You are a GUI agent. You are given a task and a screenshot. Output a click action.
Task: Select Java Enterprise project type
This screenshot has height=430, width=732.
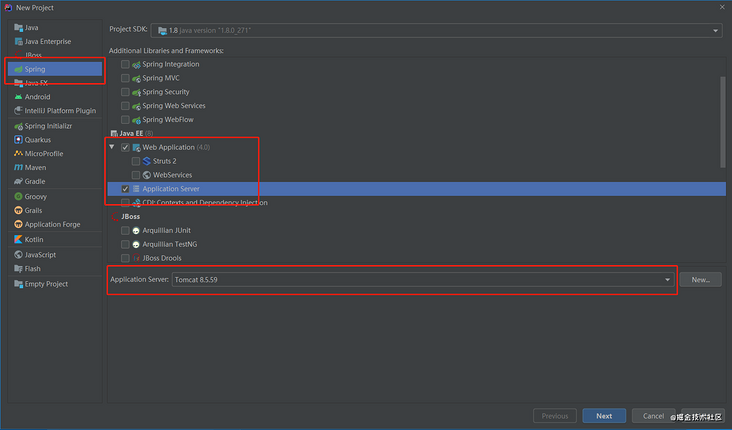pyautogui.click(x=55, y=42)
